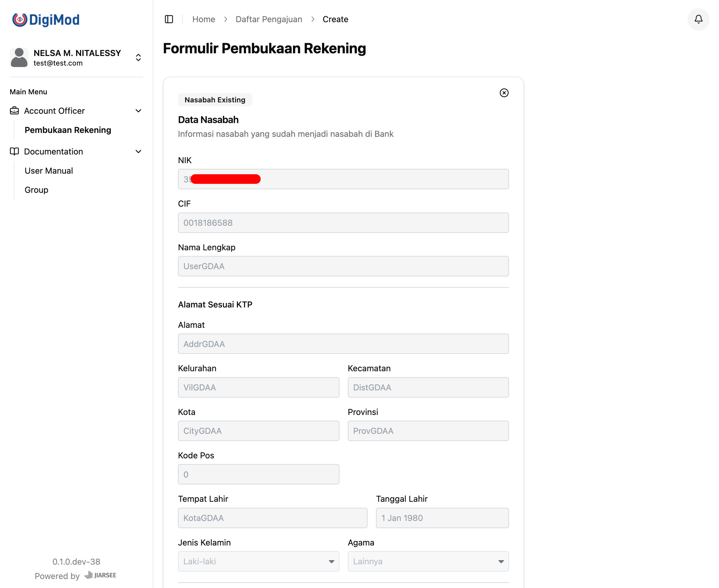Click the CIF input field

coord(343,222)
